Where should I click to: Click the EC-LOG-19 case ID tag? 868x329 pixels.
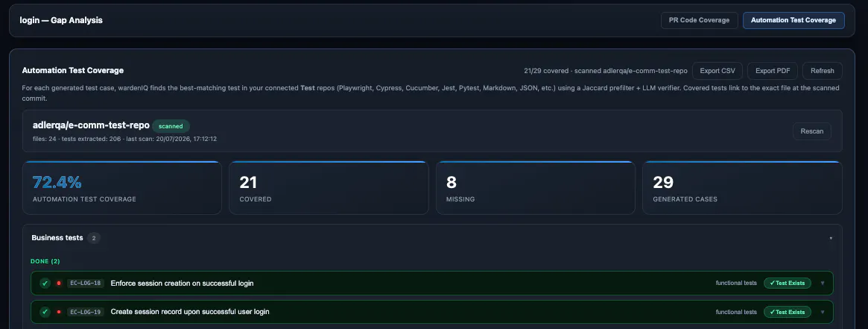pyautogui.click(x=86, y=312)
